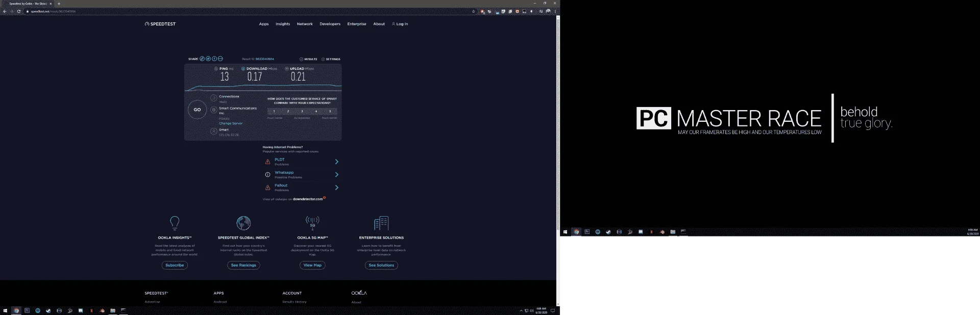The height and width of the screenshot is (315, 980).
Task: Click the Smart user profile icon
Action: pos(214,131)
